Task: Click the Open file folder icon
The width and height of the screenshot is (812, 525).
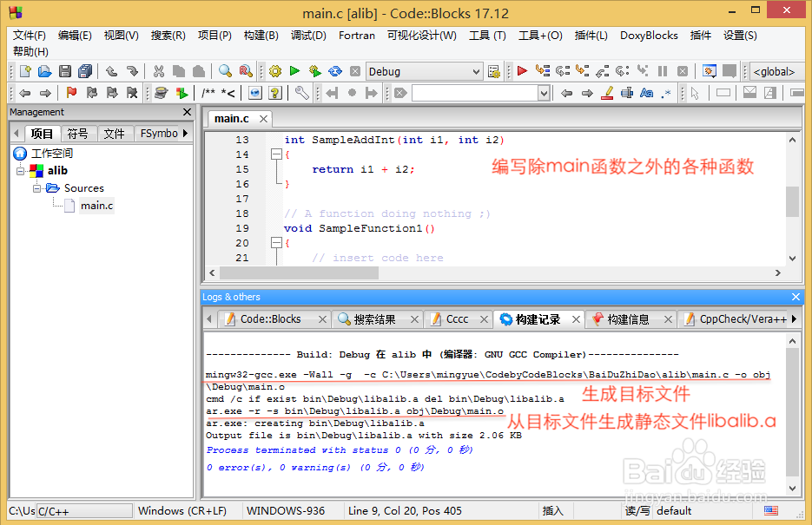Action: (x=44, y=71)
